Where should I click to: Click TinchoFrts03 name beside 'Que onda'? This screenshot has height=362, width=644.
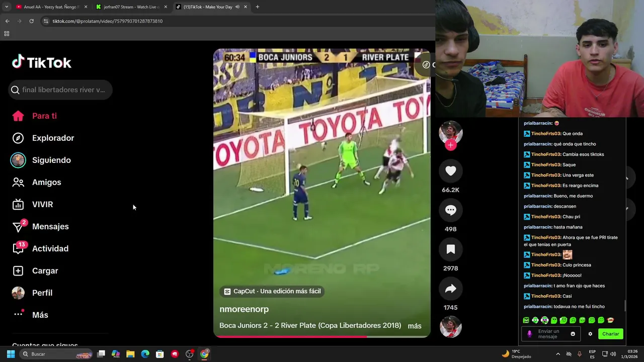click(x=546, y=134)
